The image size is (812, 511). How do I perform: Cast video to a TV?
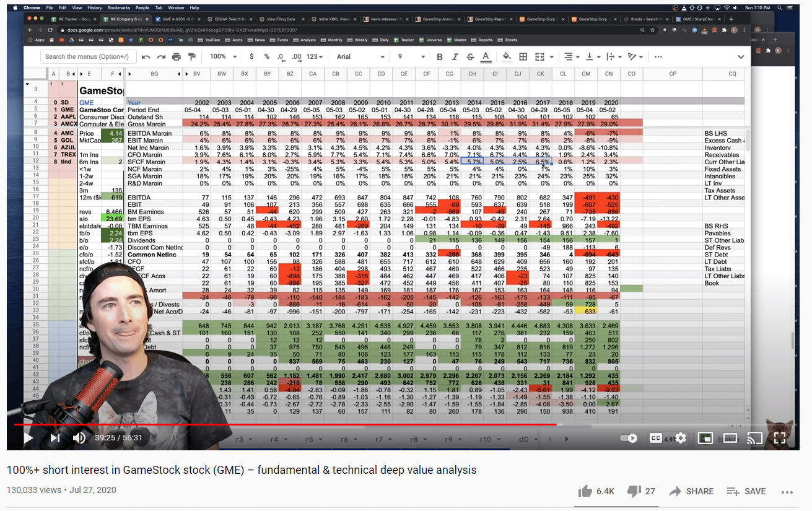click(x=754, y=438)
